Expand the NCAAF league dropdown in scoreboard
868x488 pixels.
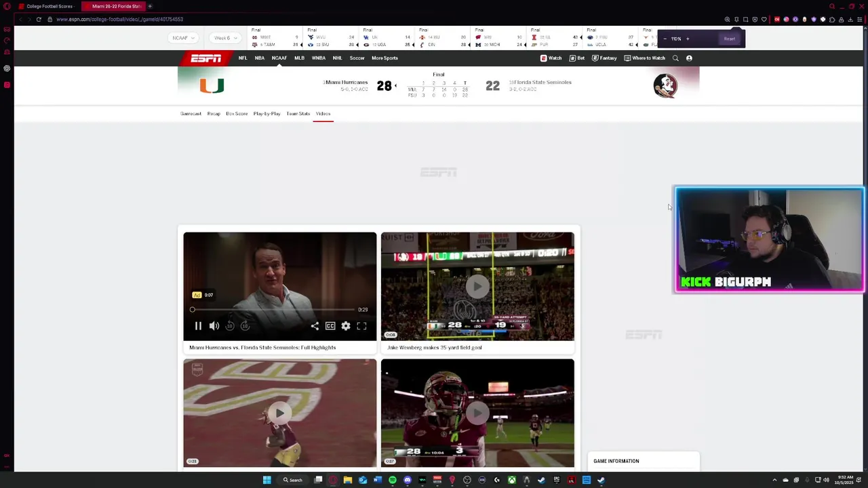[x=183, y=38]
